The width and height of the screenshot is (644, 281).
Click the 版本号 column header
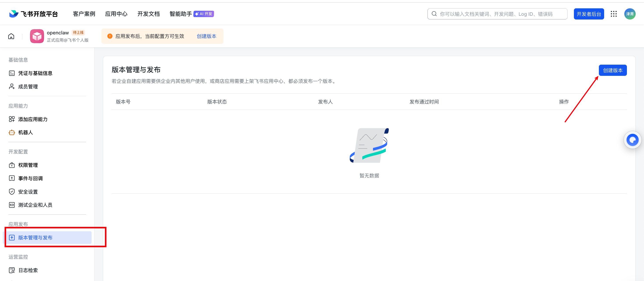coord(123,101)
